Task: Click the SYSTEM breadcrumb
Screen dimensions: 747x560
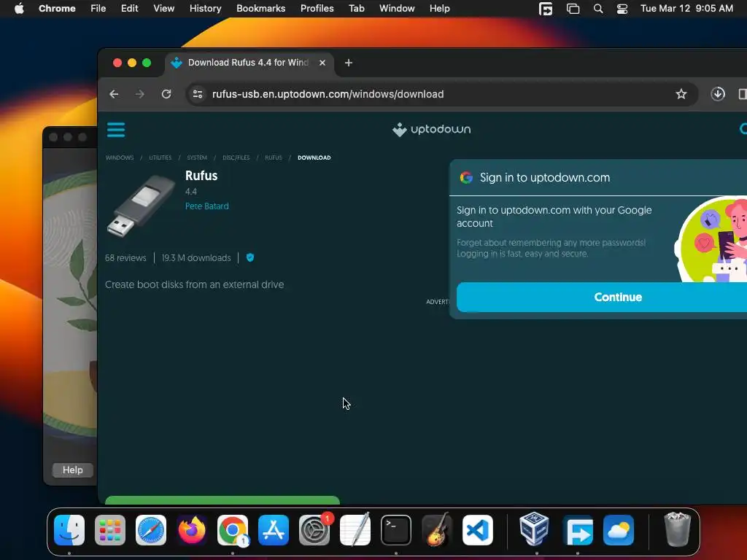Action: point(197,157)
